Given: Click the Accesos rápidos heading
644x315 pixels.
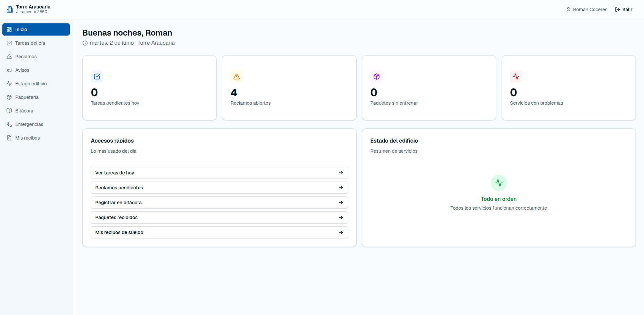Looking at the screenshot, I should pyautogui.click(x=112, y=141).
